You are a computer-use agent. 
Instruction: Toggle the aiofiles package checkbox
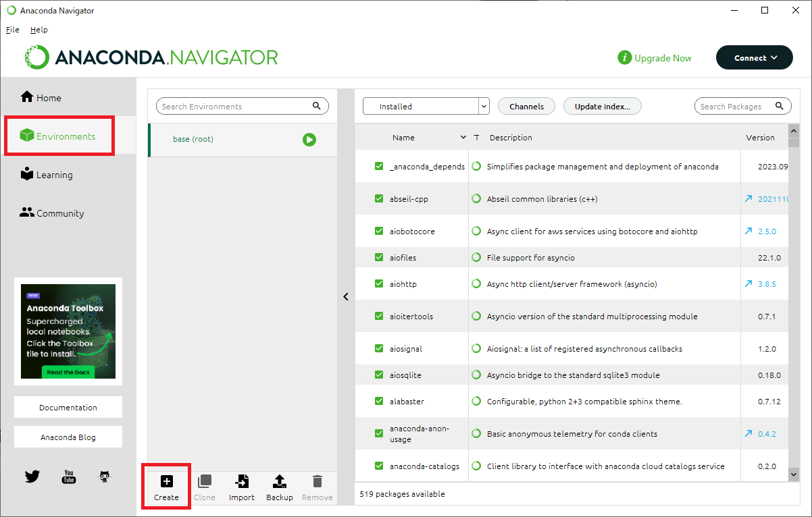(x=379, y=257)
